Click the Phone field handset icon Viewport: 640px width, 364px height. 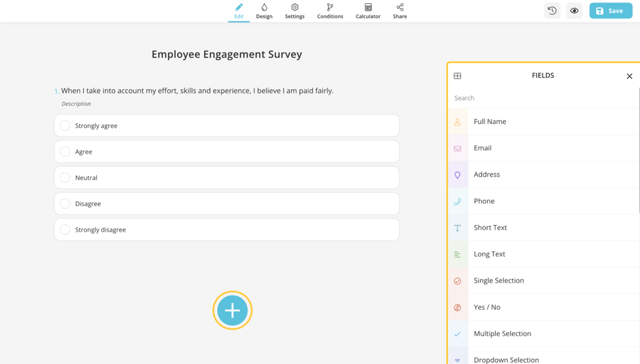(458, 202)
